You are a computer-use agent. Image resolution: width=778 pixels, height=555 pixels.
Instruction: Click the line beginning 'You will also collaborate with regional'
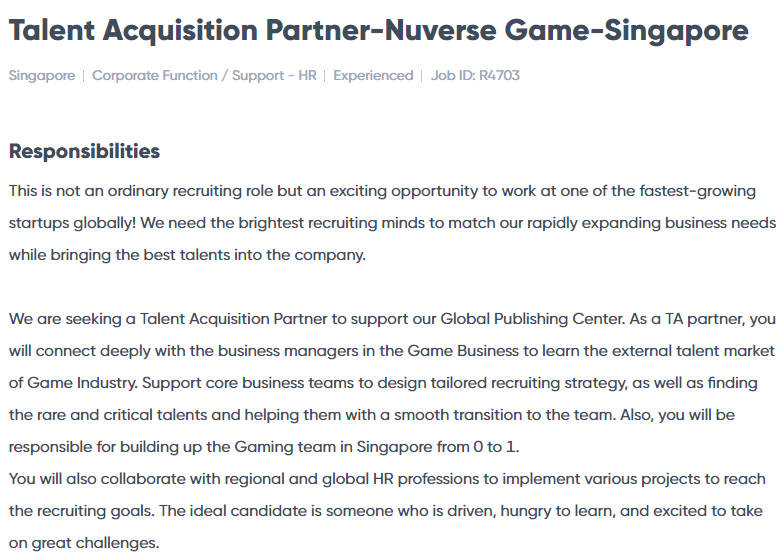point(387,479)
